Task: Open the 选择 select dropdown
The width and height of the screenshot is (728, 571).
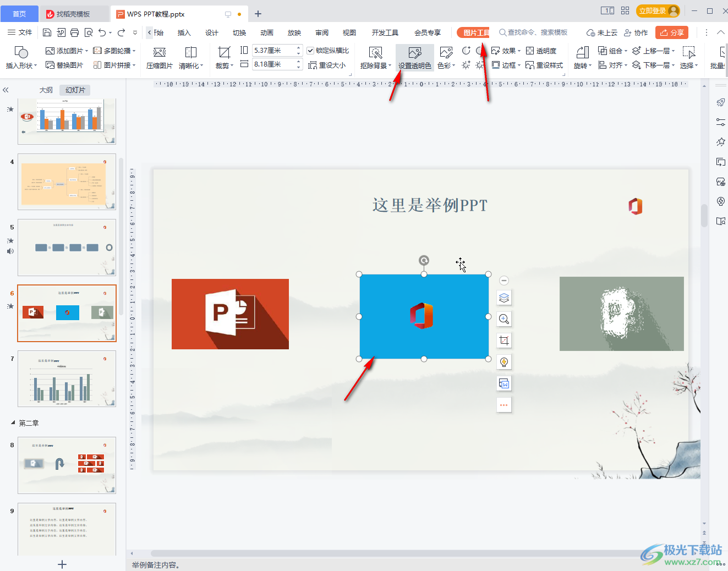Action: click(689, 58)
